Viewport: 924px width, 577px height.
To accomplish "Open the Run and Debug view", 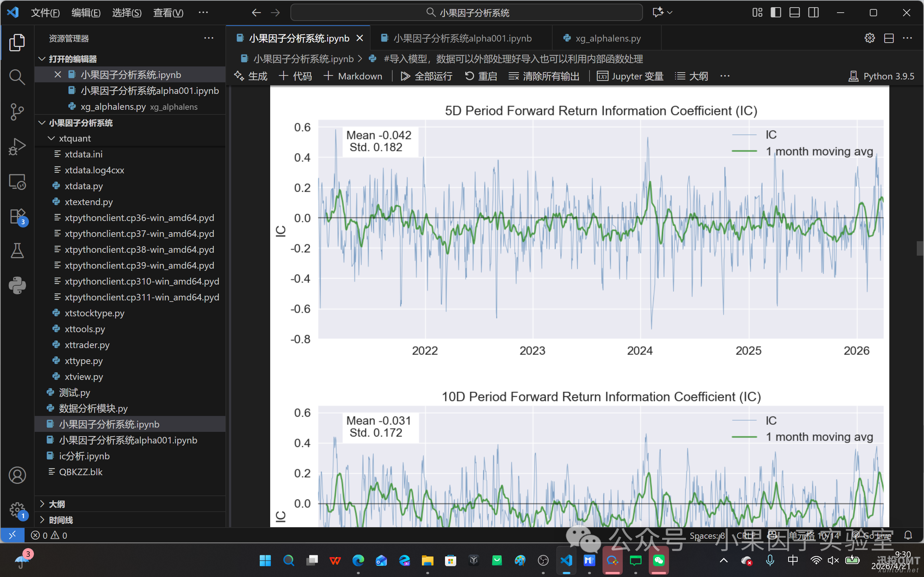I will 17,147.
